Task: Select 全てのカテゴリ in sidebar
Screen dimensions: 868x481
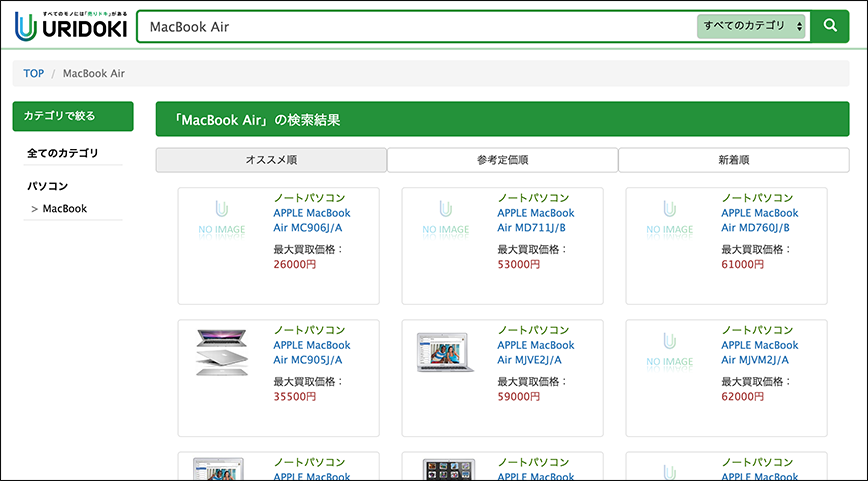Action: pos(63,153)
